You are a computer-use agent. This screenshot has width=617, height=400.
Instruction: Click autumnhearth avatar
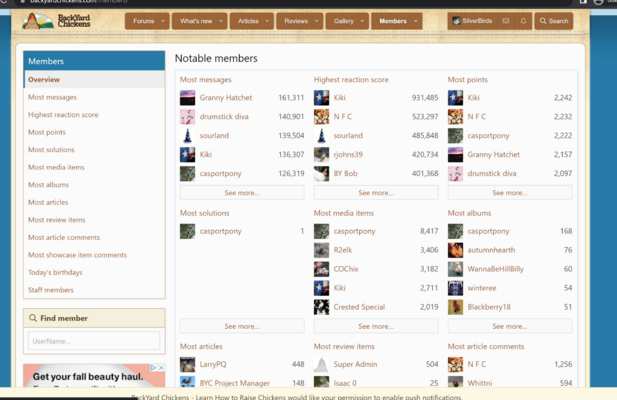(455, 250)
